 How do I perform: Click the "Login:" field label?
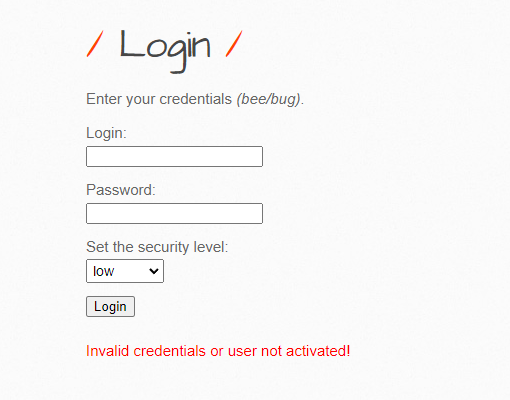106,133
